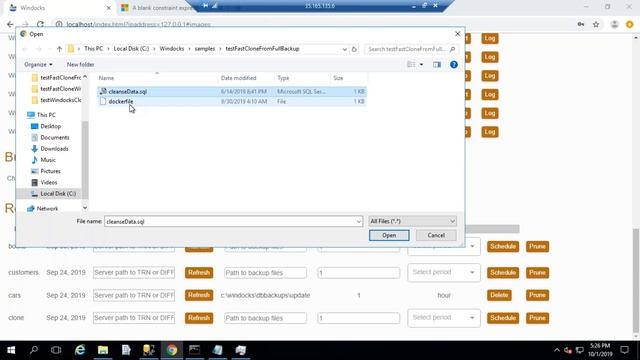This screenshot has width=640, height=360.
Task: Go up one folder level
Action: (60, 49)
